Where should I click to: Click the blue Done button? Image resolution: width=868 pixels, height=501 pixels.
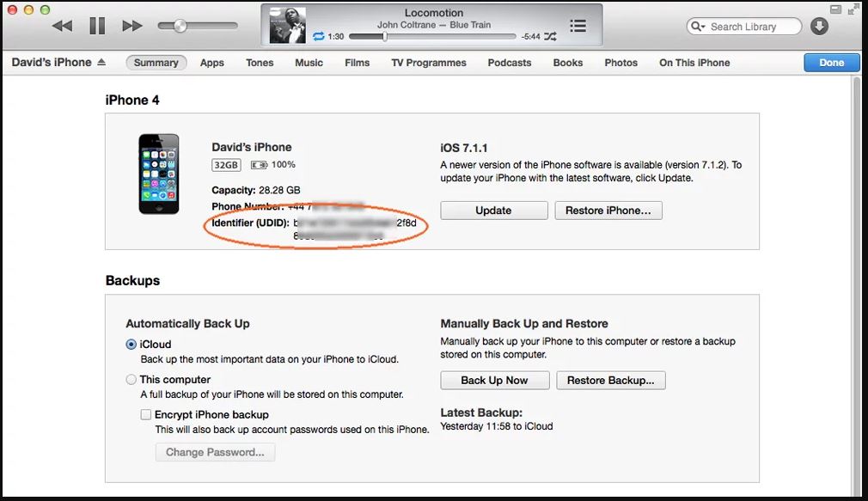point(831,63)
